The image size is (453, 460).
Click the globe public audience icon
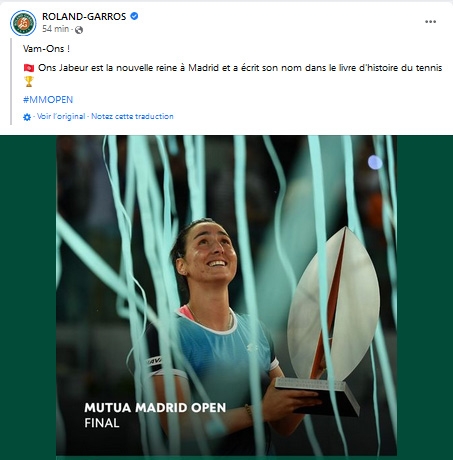[79, 30]
